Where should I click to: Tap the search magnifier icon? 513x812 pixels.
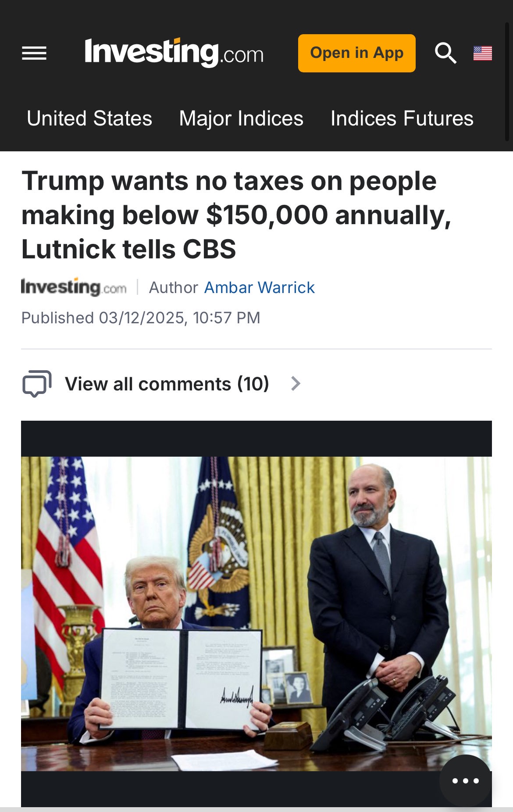[x=445, y=53]
